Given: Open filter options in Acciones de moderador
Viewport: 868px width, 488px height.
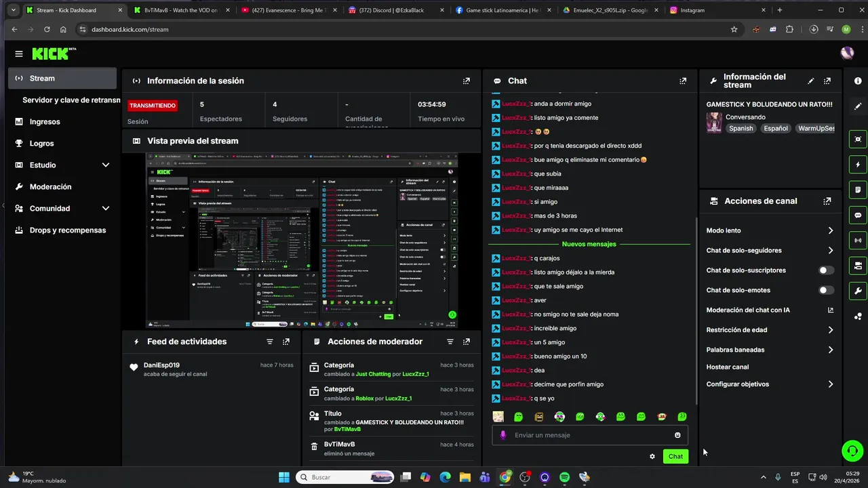Looking at the screenshot, I should point(450,342).
